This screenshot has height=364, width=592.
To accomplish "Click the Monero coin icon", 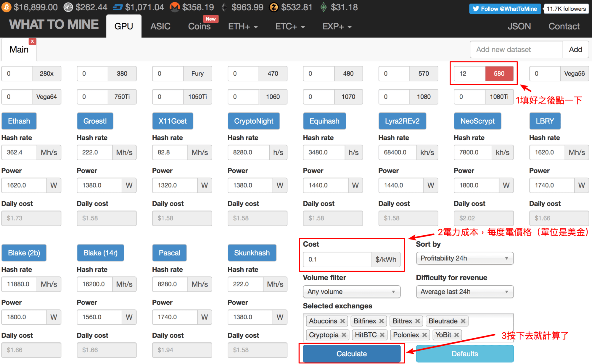I will (175, 7).
